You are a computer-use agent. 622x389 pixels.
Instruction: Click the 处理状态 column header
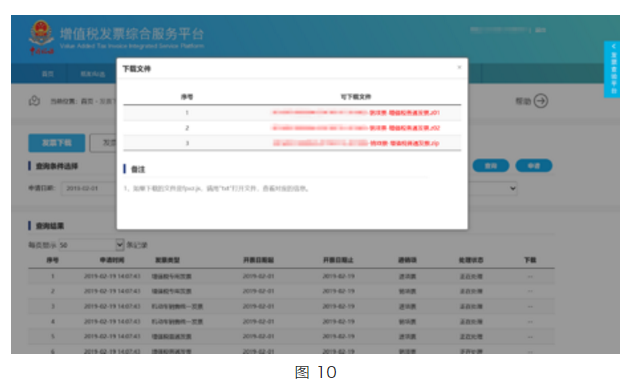[471, 260]
